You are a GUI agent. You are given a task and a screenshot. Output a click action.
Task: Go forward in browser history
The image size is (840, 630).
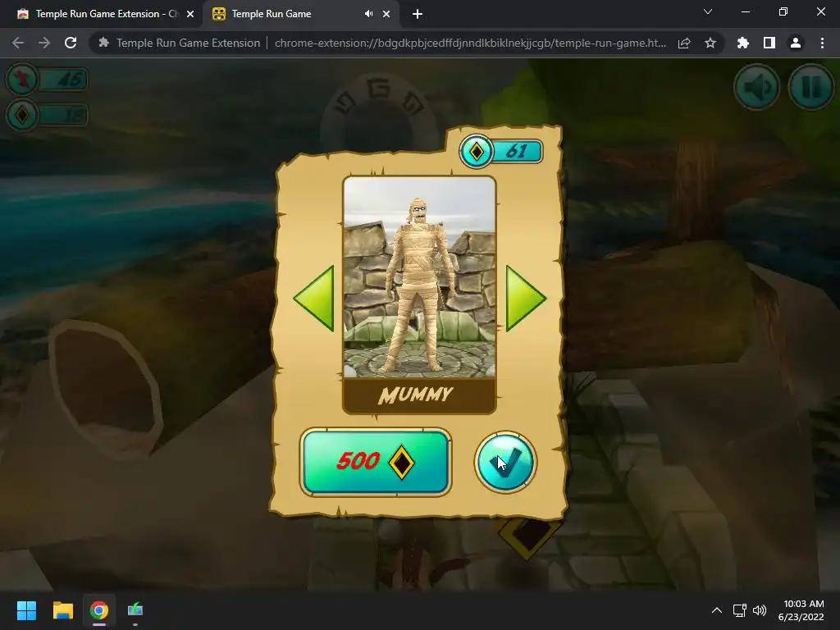click(x=44, y=43)
